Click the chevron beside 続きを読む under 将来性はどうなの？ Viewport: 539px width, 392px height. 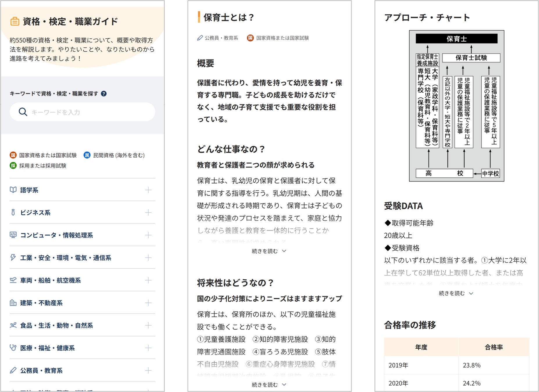coord(284,384)
